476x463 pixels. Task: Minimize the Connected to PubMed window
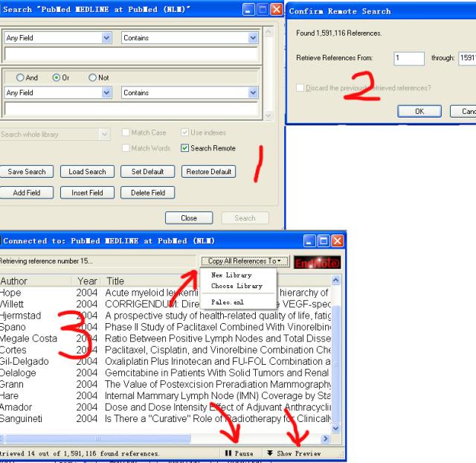(308, 241)
